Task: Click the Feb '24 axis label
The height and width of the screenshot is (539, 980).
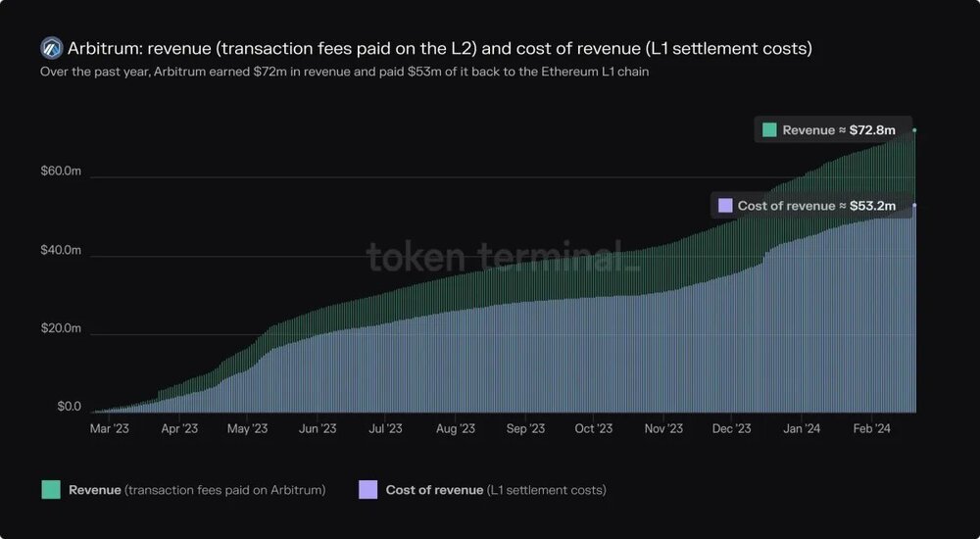Action: point(871,429)
